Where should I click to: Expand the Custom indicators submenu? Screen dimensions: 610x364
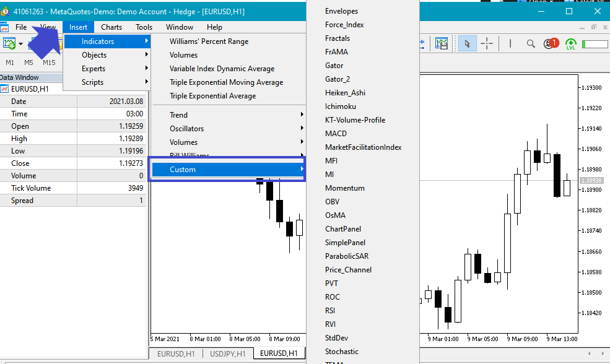(x=229, y=170)
